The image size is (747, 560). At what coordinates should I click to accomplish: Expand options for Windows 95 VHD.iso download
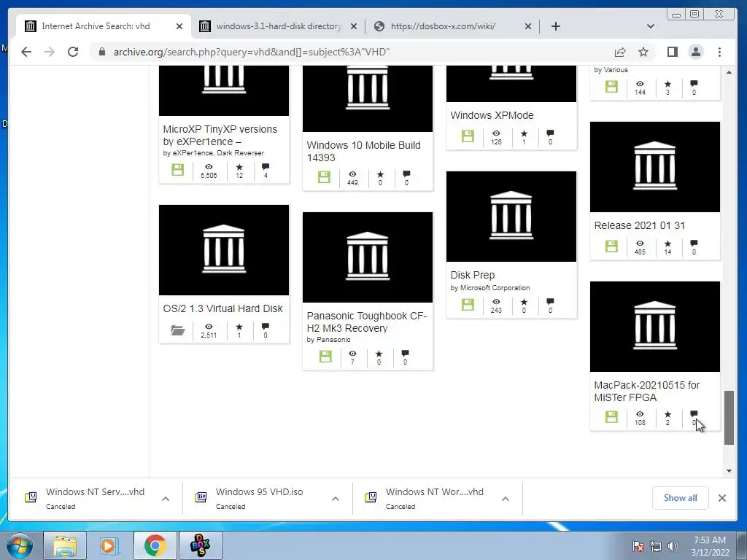click(336, 499)
